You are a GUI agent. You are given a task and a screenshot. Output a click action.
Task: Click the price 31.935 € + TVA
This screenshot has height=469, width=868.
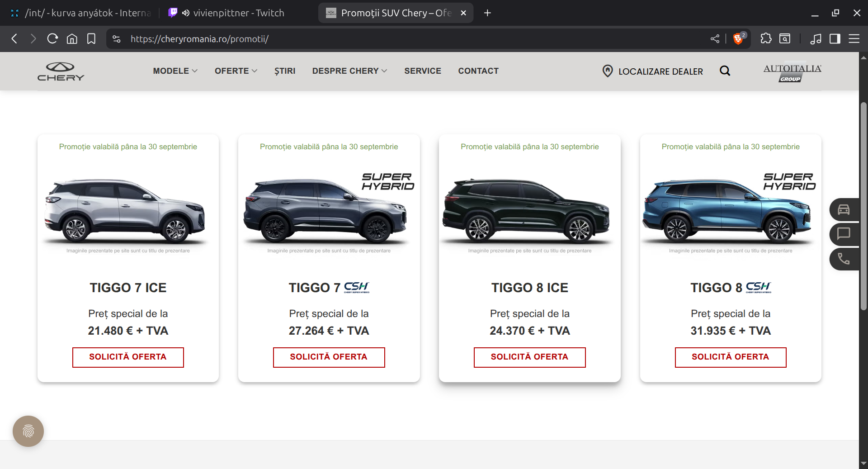pyautogui.click(x=731, y=331)
